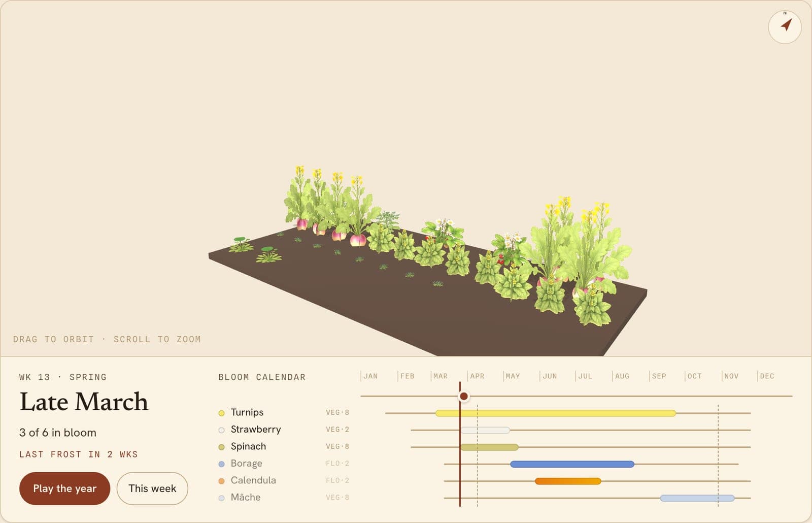Jump to This week
Image resolution: width=812 pixels, height=523 pixels.
click(x=152, y=488)
